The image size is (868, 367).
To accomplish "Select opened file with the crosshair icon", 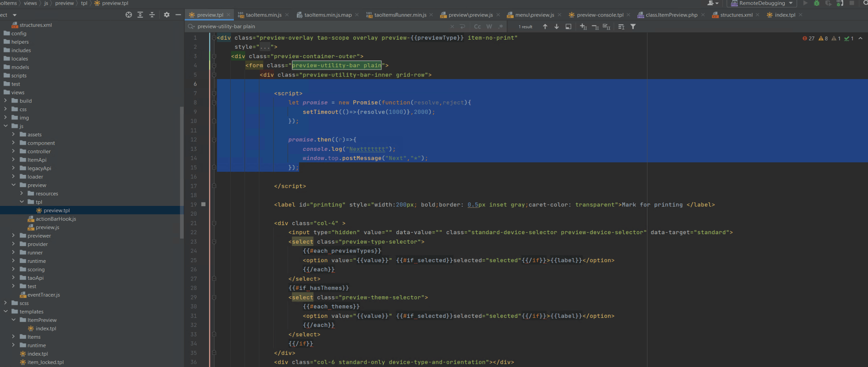I will (x=129, y=15).
